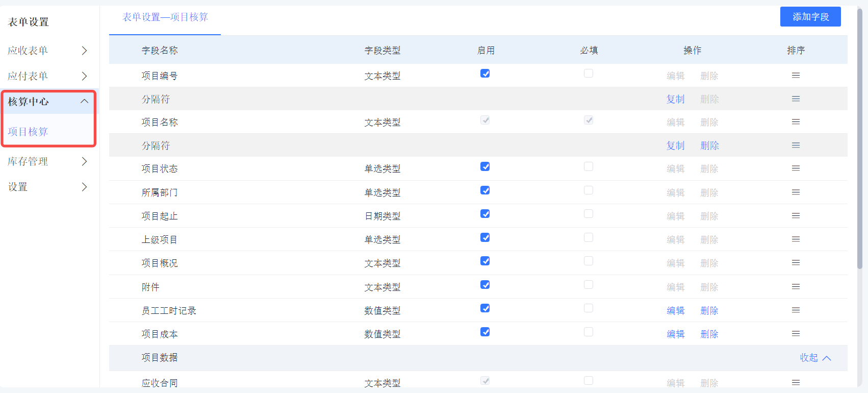Click 编辑 for 项目成本
This screenshot has width=868, height=393.
675,334
